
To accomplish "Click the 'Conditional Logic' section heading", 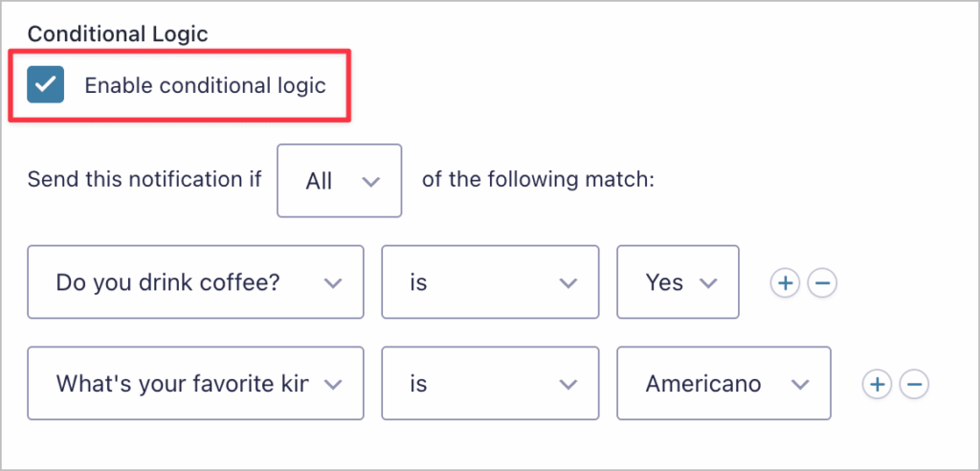I will (x=118, y=34).
